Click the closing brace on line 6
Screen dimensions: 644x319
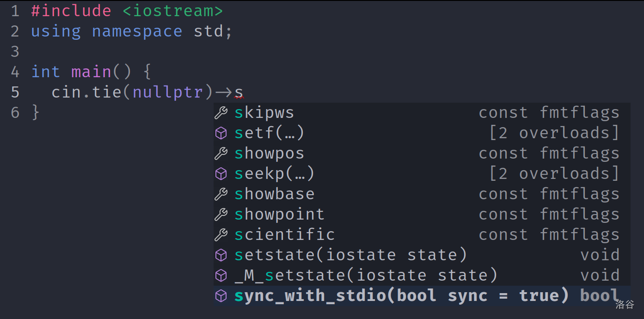(36, 112)
